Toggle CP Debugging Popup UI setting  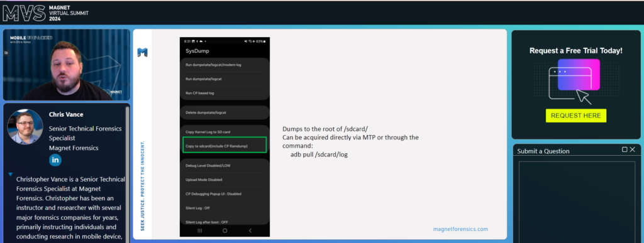tap(225, 194)
